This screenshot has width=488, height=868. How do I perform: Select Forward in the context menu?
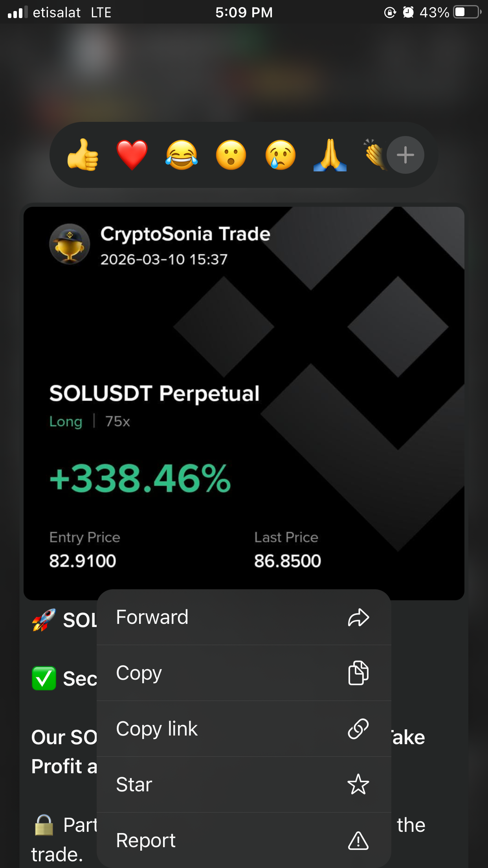[244, 617]
